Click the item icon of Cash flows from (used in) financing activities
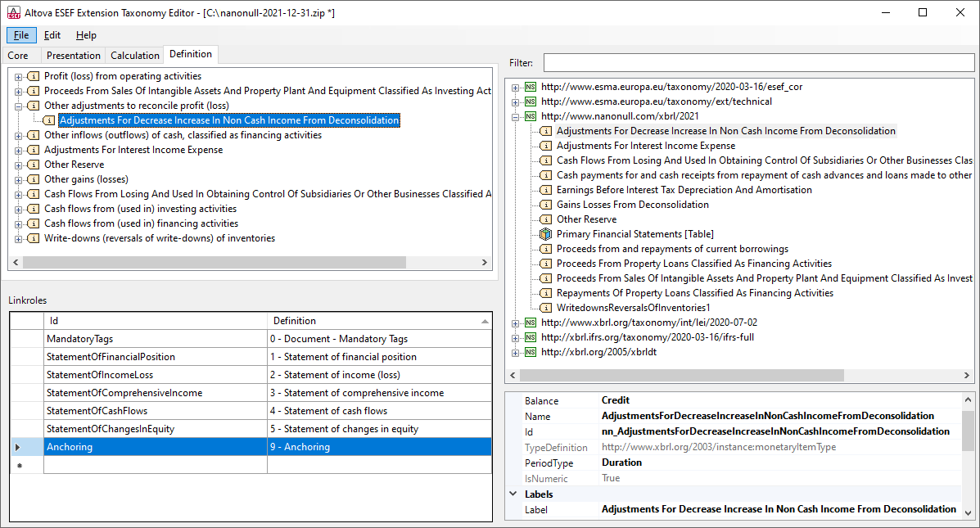This screenshot has width=980, height=528. point(34,223)
